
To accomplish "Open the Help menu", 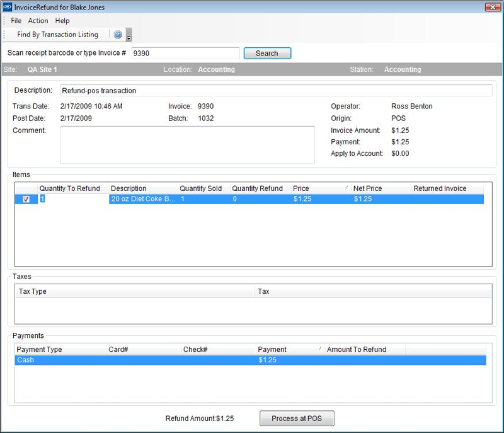I will (62, 21).
